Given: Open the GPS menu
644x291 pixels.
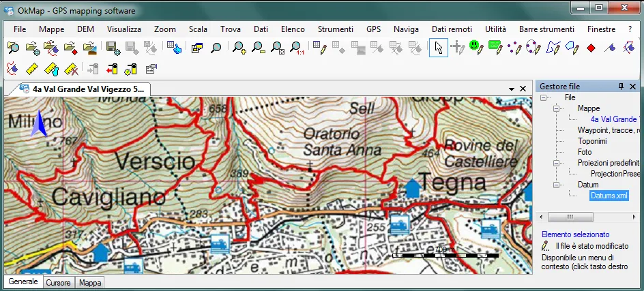Looking at the screenshot, I should pyautogui.click(x=373, y=29).
